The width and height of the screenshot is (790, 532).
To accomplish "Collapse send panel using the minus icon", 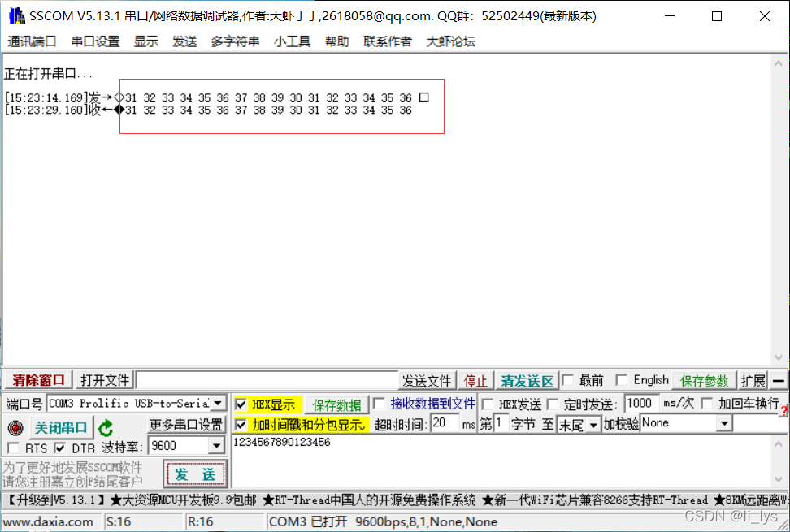I will click(x=779, y=380).
